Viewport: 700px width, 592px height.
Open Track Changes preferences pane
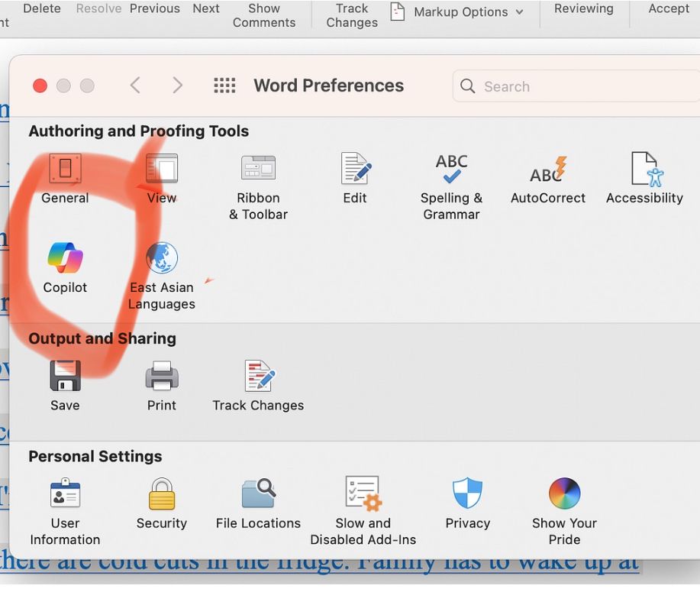[258, 386]
